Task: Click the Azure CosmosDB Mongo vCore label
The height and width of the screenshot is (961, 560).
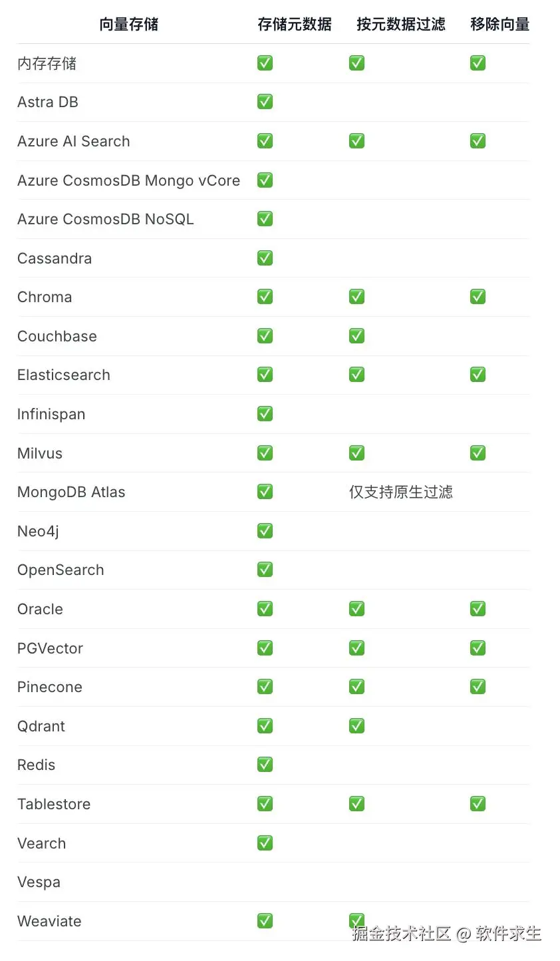Action: click(128, 180)
